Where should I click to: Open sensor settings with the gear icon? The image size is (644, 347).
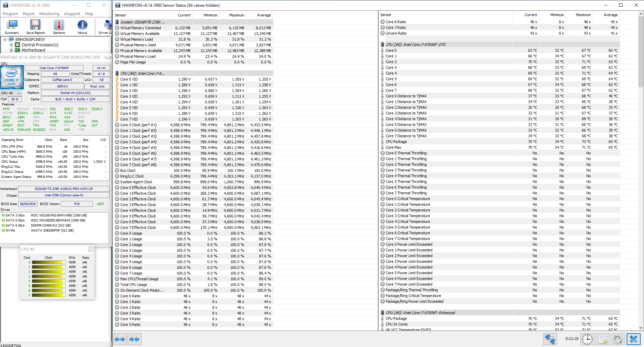(618, 339)
